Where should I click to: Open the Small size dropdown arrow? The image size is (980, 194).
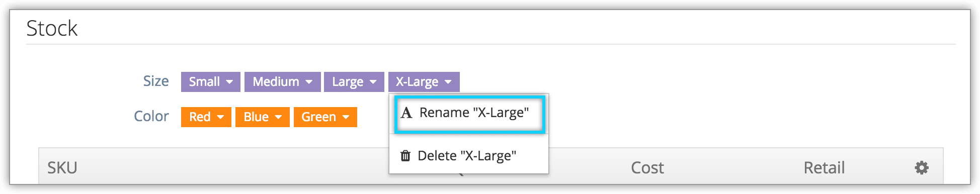[229, 82]
